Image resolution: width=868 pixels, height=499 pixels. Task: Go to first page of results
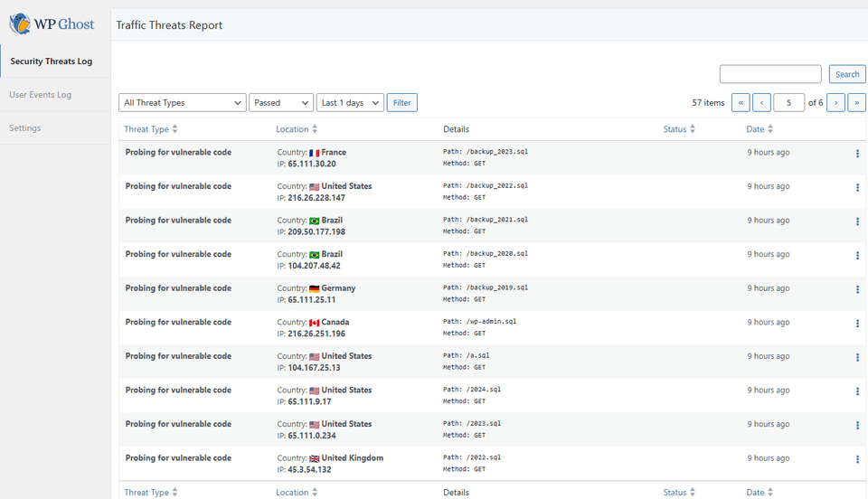(x=740, y=103)
